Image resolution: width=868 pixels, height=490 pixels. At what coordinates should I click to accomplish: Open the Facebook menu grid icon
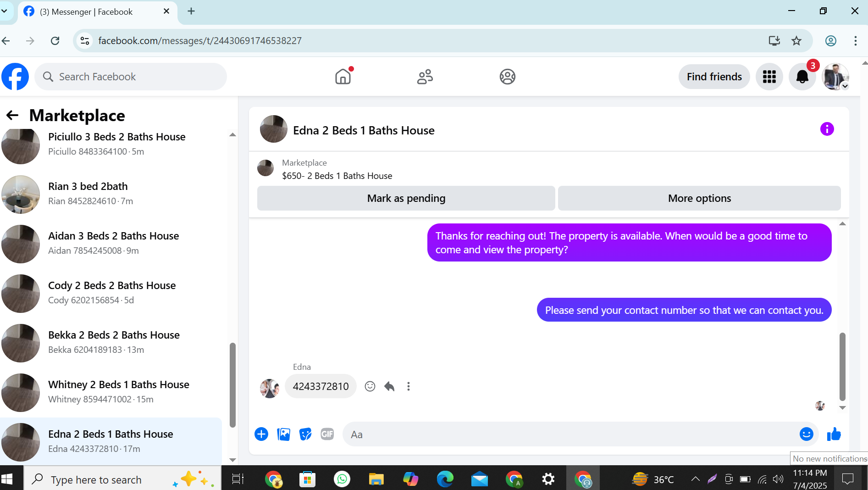(x=769, y=77)
